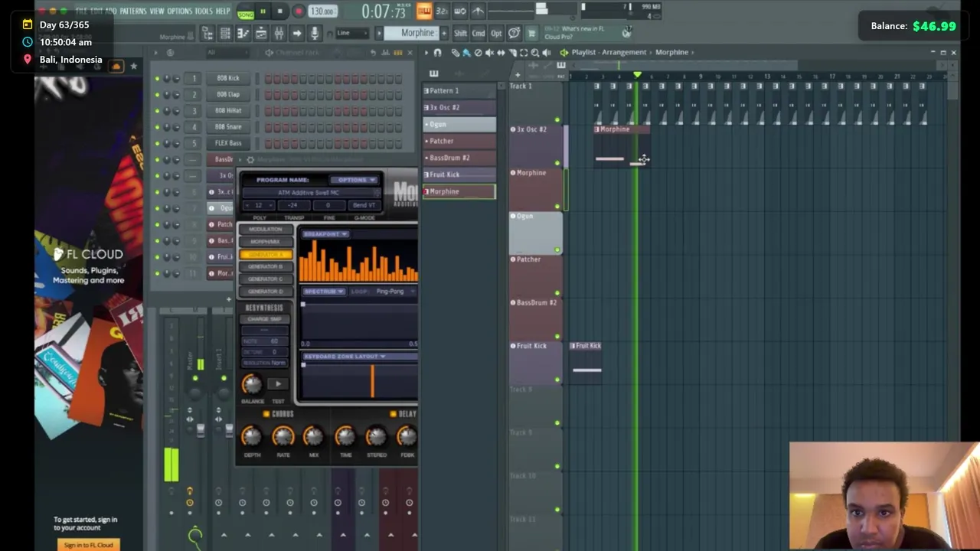Select the FLEX Bass channel button

coord(228,143)
